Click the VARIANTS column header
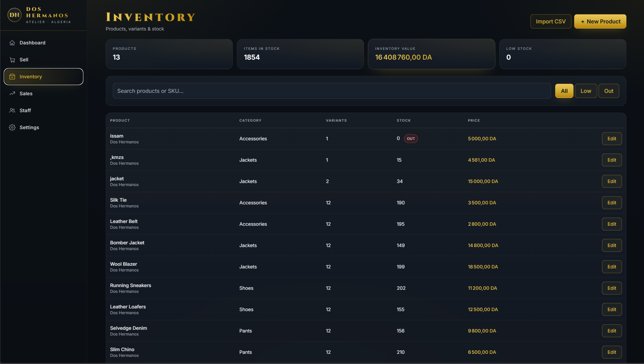The height and width of the screenshot is (364, 644). point(336,121)
